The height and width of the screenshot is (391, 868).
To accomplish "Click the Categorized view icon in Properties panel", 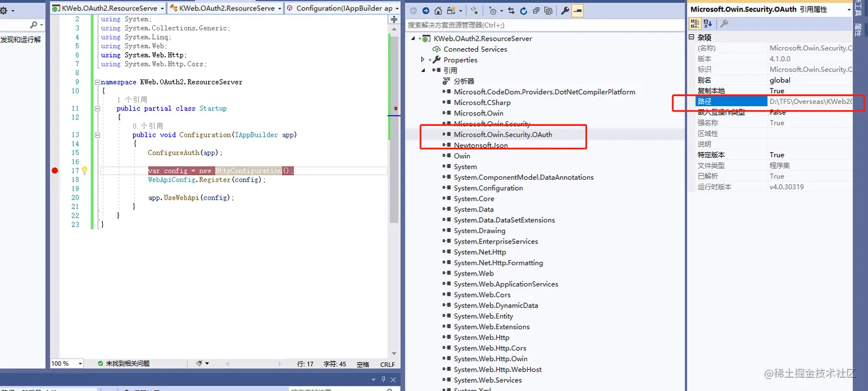I will (695, 24).
